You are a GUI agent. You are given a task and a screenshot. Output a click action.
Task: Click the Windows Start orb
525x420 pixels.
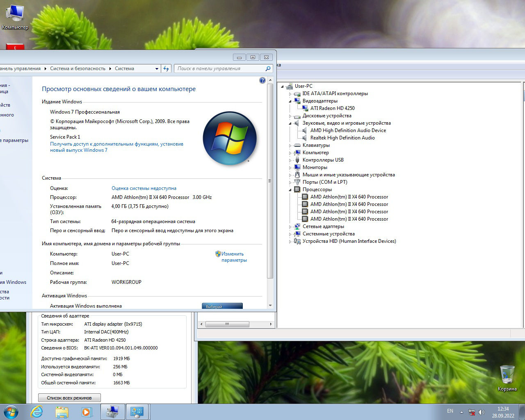[x=11, y=411]
